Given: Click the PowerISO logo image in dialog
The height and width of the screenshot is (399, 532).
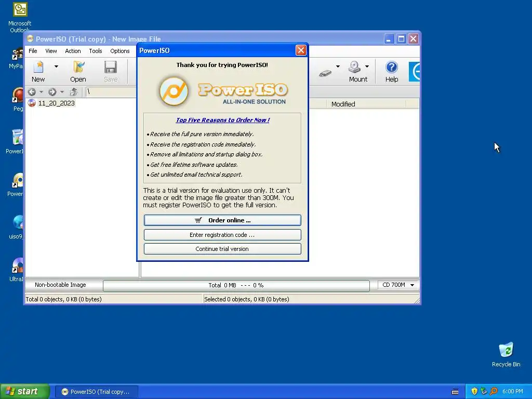Looking at the screenshot, I should pyautogui.click(x=222, y=91).
